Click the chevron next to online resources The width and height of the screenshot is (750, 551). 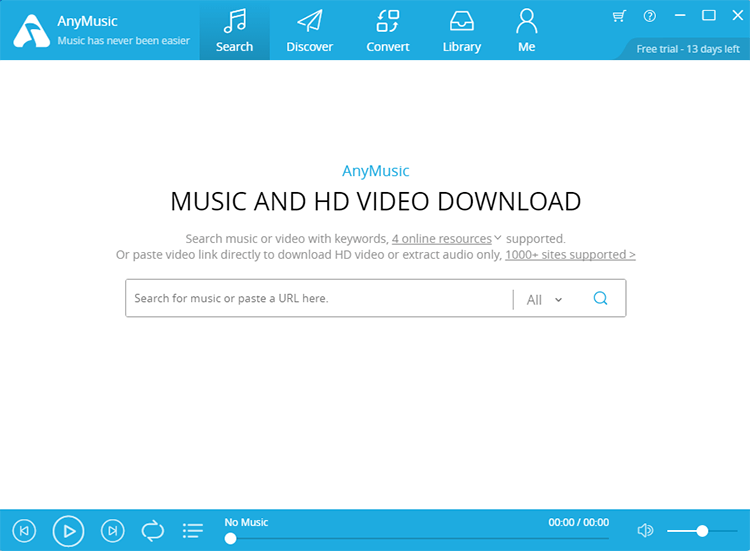(498, 237)
